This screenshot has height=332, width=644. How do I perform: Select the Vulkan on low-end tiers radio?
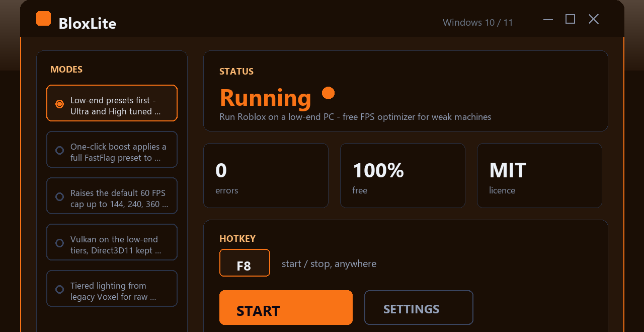59,243
